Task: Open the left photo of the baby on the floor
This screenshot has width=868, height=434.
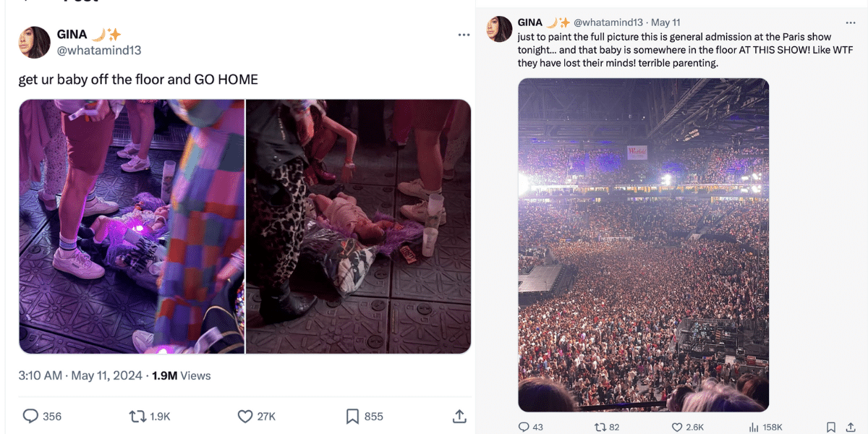Action: pyautogui.click(x=132, y=226)
